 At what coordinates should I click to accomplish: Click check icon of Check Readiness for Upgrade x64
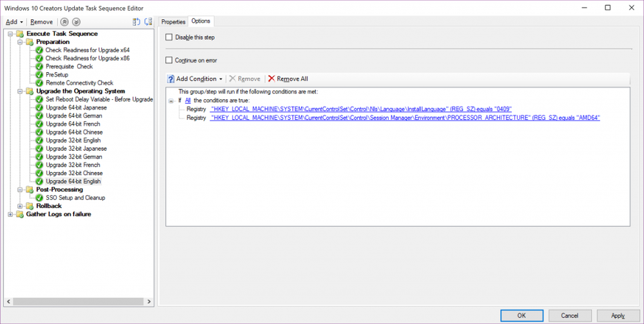(39, 50)
